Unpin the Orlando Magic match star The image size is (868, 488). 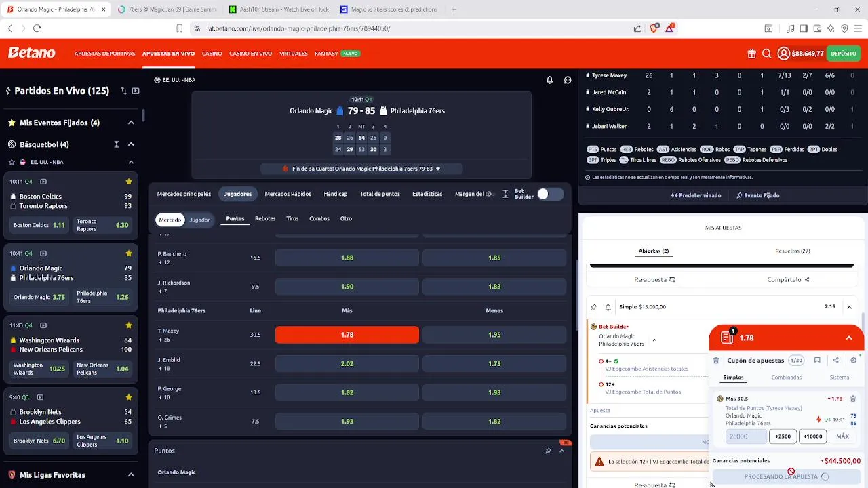click(x=129, y=253)
